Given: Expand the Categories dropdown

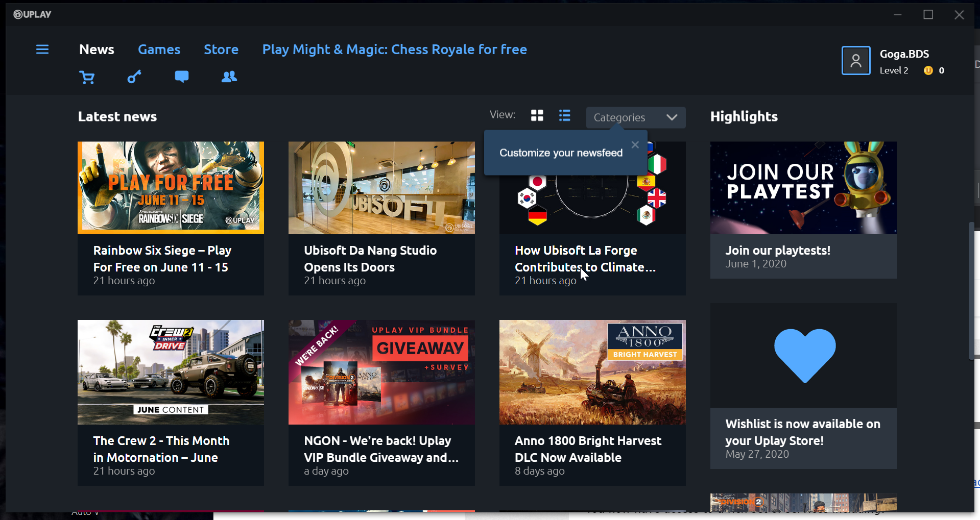Looking at the screenshot, I should (635, 117).
